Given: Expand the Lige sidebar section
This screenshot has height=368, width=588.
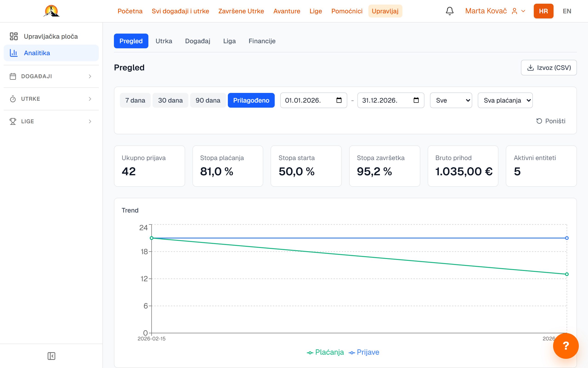Looking at the screenshot, I should 51,121.
